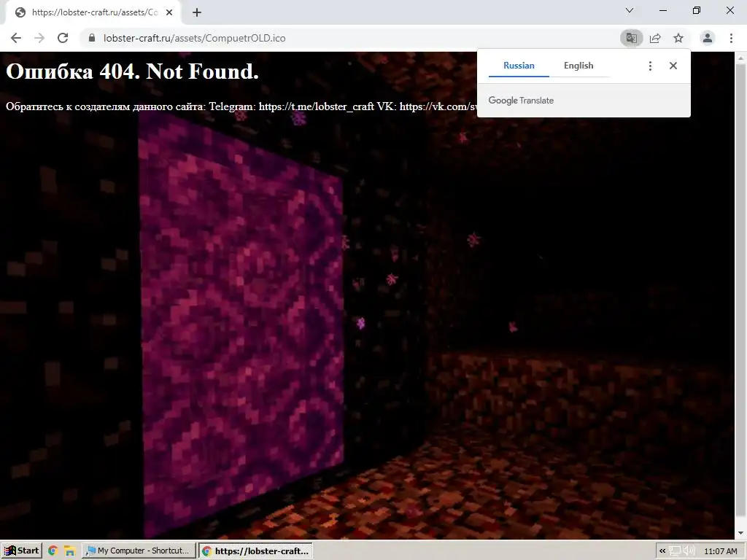Open the Chrome profile avatar menu
The image size is (747, 560).
(x=708, y=38)
